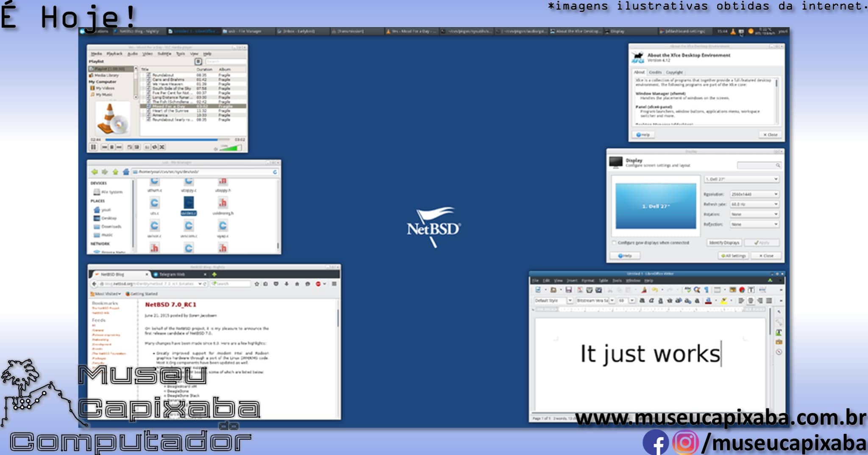Screen dimensions: 868x455
Task: Go back in the file manager
Action: tap(94, 172)
